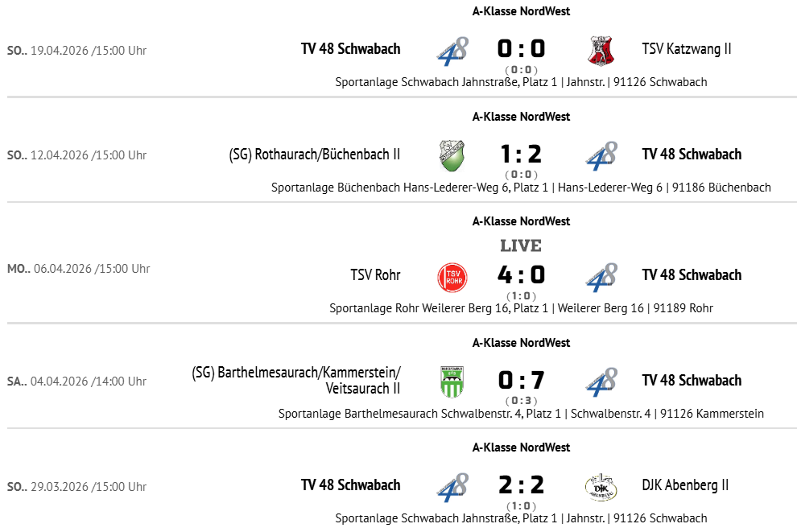
Task: Open (SG) Rothaurach/Büchenbach II team page
Action: tap(314, 154)
